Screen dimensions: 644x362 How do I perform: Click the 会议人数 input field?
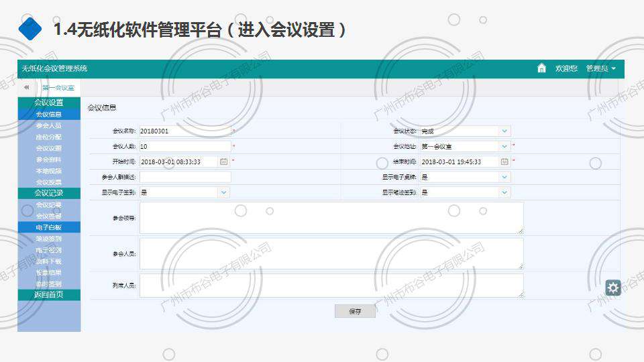pos(184,146)
